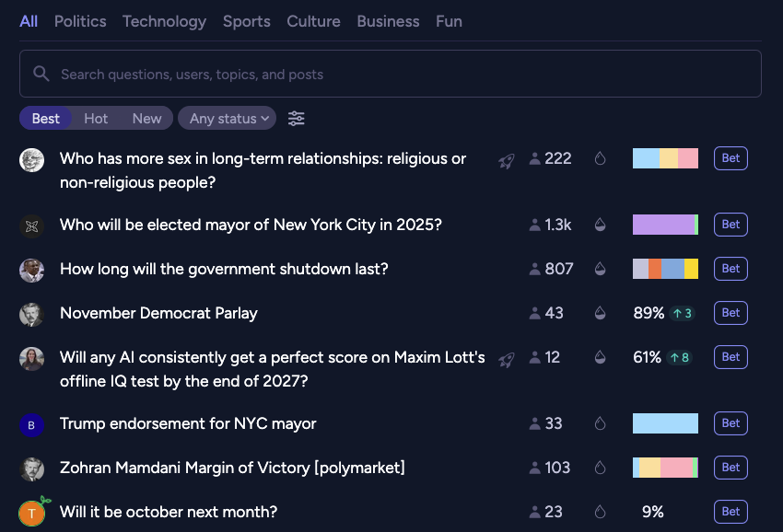This screenshot has width=783, height=532.
Task: Click the answer probability bar for Zohran Mamdani margin
Action: [665, 468]
